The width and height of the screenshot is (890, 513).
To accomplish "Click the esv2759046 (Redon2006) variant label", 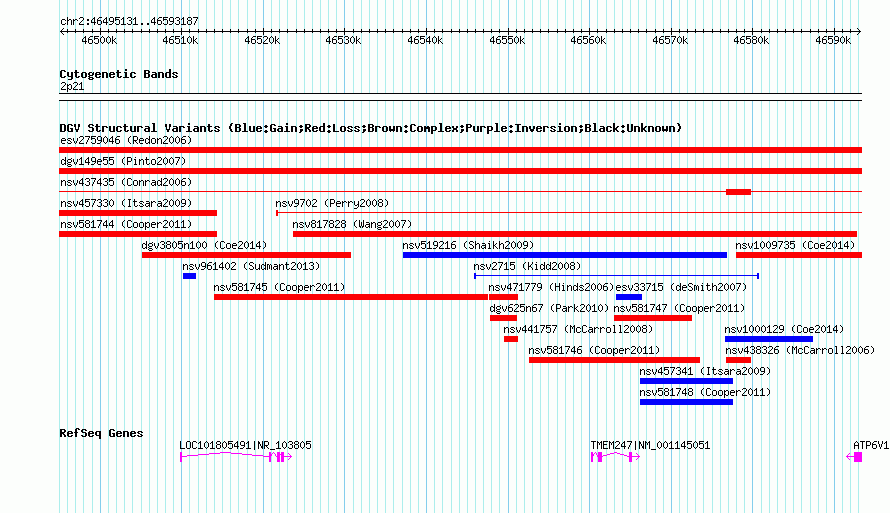I will pyautogui.click(x=126, y=140).
